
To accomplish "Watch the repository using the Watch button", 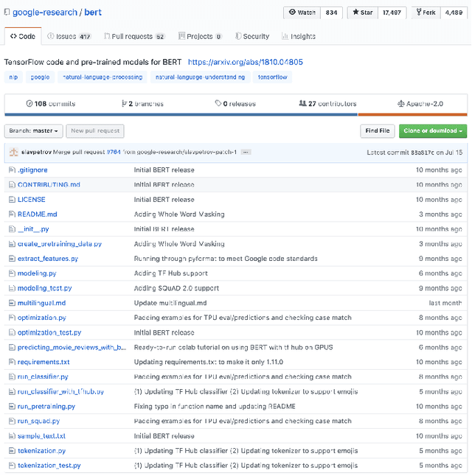I will tap(302, 13).
